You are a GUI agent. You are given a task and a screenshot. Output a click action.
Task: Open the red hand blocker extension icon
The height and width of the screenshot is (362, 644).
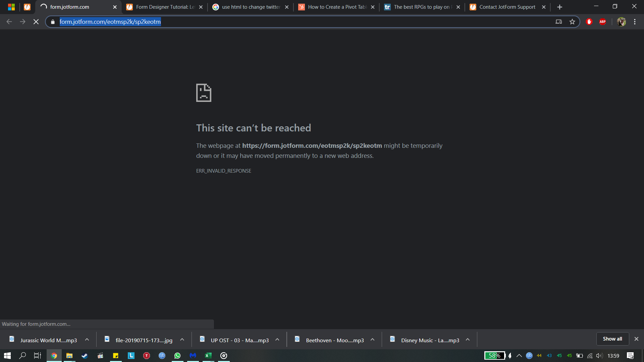point(589,22)
